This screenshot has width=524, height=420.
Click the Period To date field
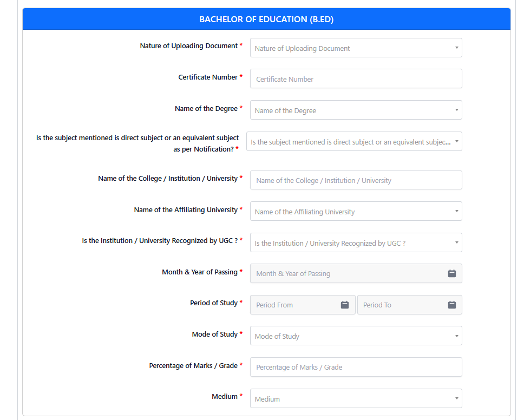coord(410,305)
